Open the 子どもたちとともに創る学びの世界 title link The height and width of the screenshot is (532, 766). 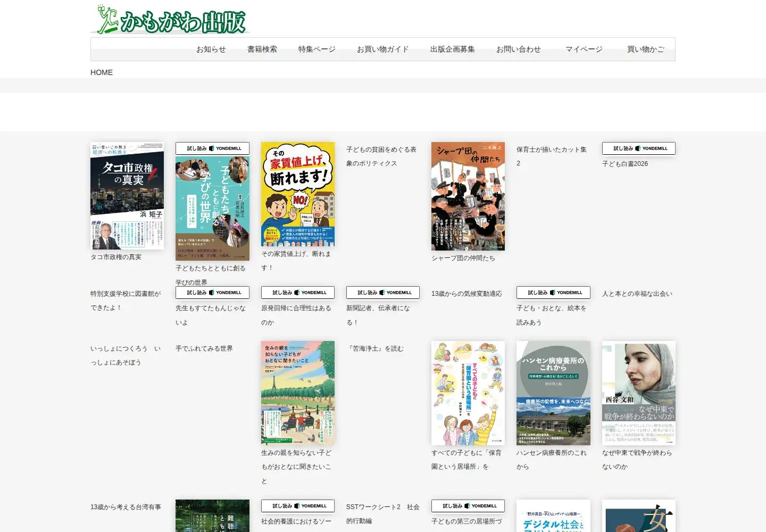pyautogui.click(x=211, y=276)
